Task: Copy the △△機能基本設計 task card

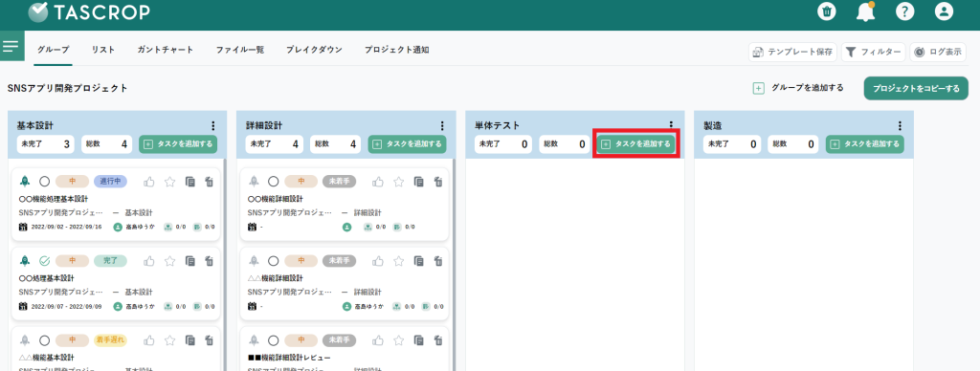Action: [x=190, y=340]
